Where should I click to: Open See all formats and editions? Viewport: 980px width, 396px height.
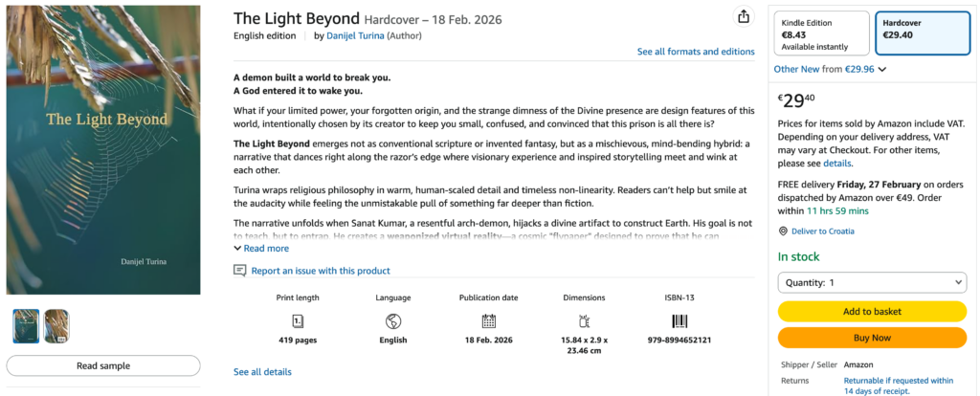click(696, 52)
